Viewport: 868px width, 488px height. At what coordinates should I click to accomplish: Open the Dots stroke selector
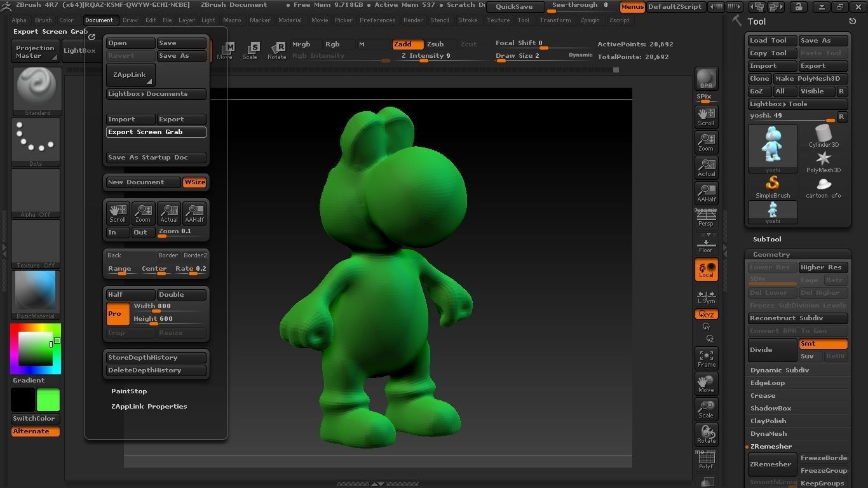tap(36, 142)
